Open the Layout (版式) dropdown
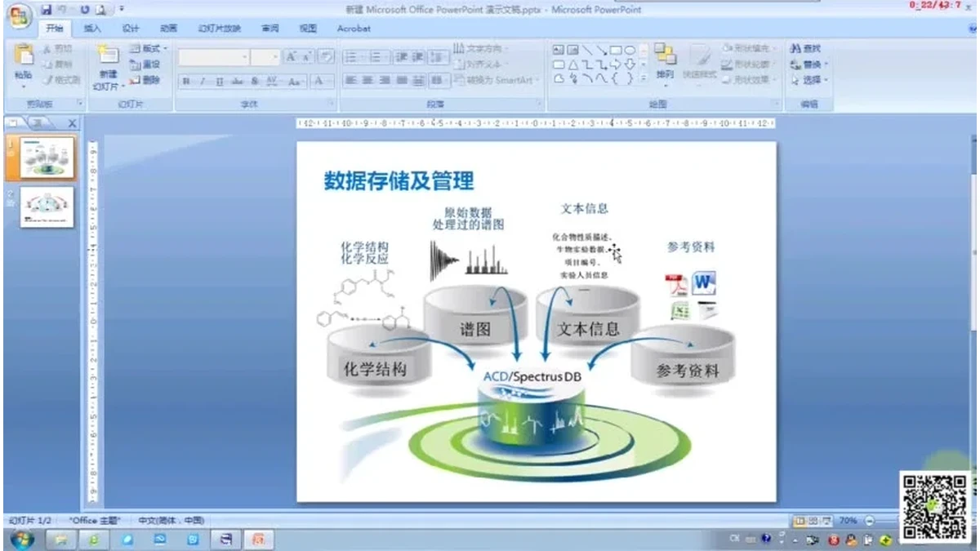 (x=149, y=49)
